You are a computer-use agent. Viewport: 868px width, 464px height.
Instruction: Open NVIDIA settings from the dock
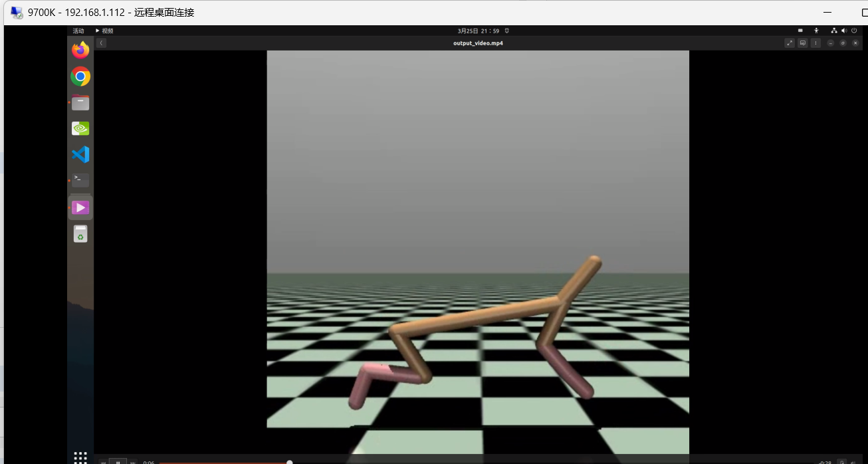(80, 128)
